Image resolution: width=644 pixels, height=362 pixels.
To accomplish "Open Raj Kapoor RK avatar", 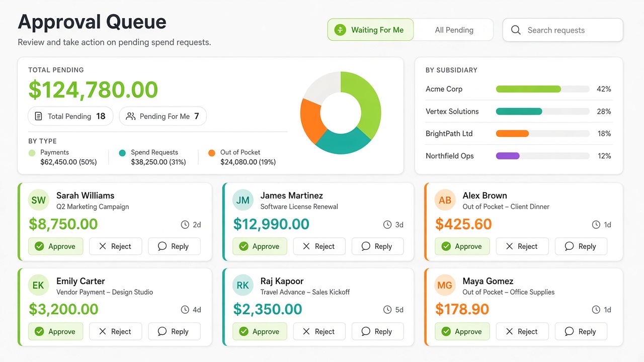I will coord(243,285).
